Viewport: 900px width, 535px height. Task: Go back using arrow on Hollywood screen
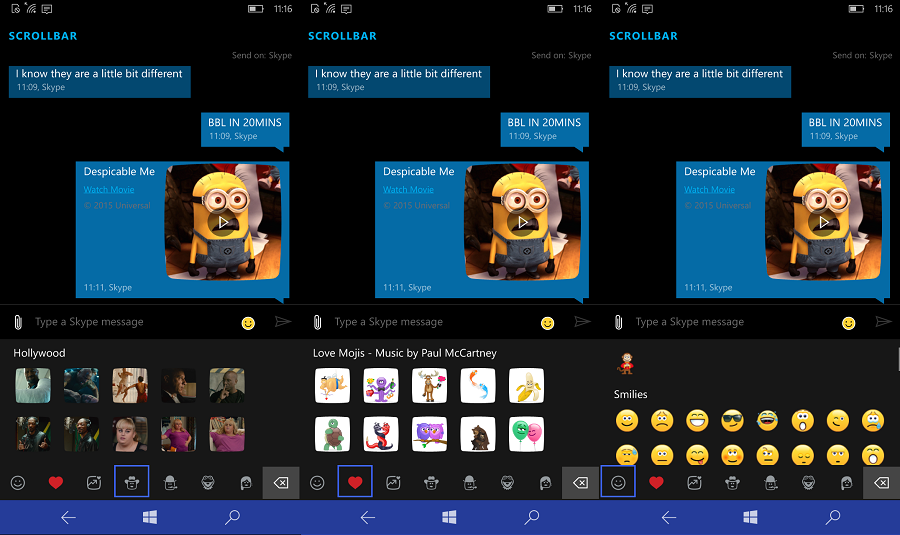(x=68, y=518)
